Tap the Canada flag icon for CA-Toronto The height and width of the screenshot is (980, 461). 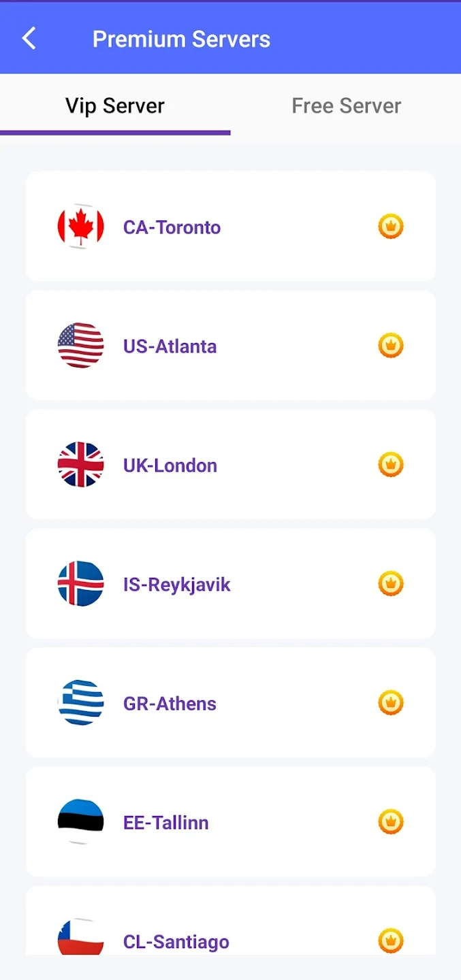(x=80, y=226)
